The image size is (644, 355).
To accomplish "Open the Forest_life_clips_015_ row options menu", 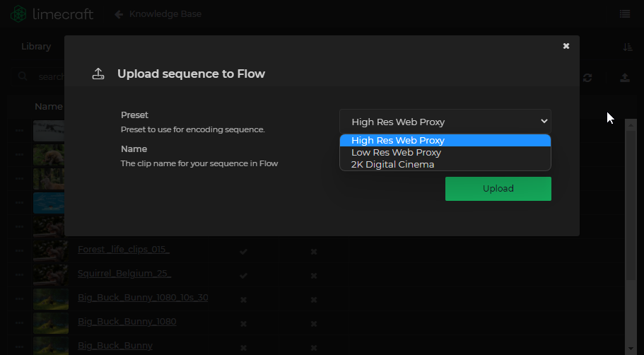I will (x=19, y=250).
